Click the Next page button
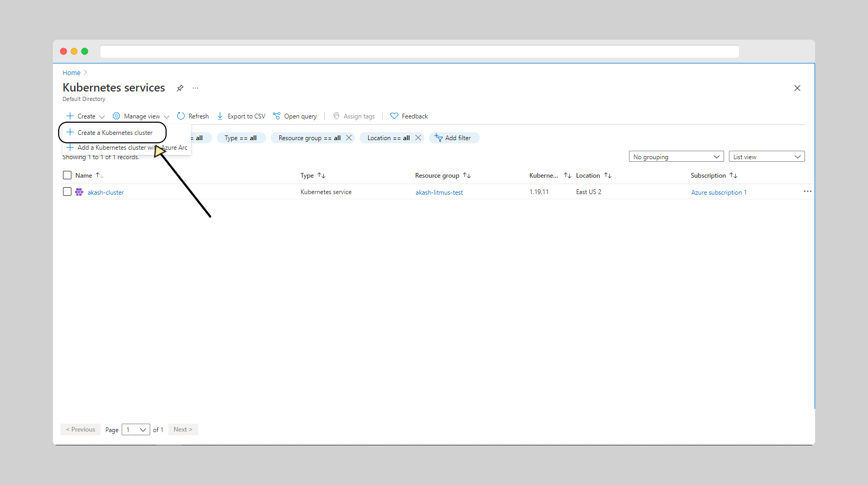This screenshot has width=868, height=485. pos(183,429)
